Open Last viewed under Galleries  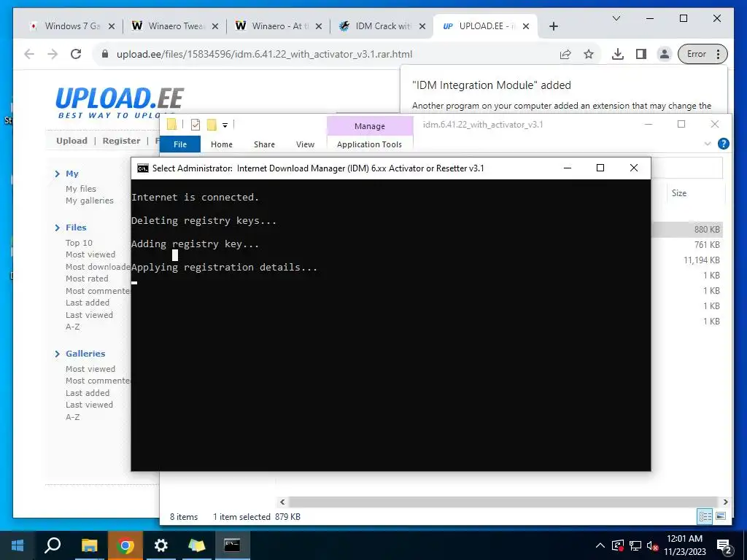pyautogui.click(x=90, y=405)
